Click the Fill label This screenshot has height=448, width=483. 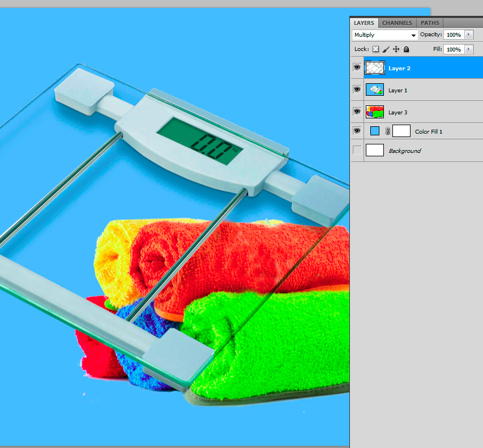[437, 49]
